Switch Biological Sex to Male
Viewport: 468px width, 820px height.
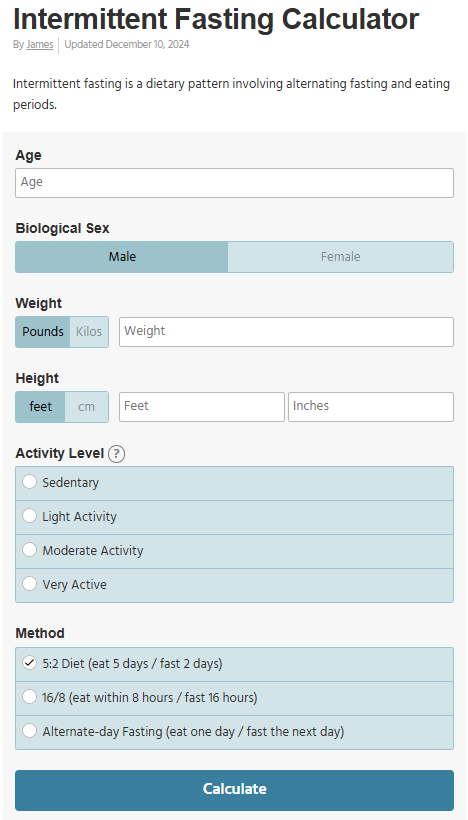(122, 257)
